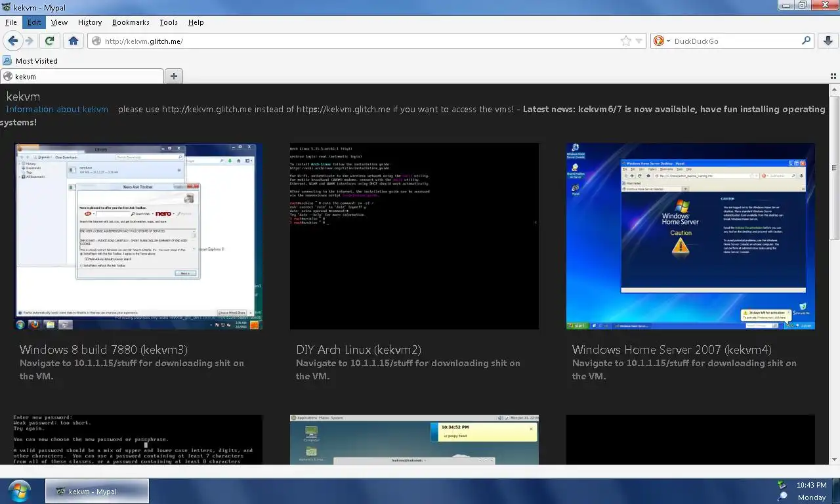840x504 pixels.
Task: Follow the Information about kekvm link
Action: 57,109
